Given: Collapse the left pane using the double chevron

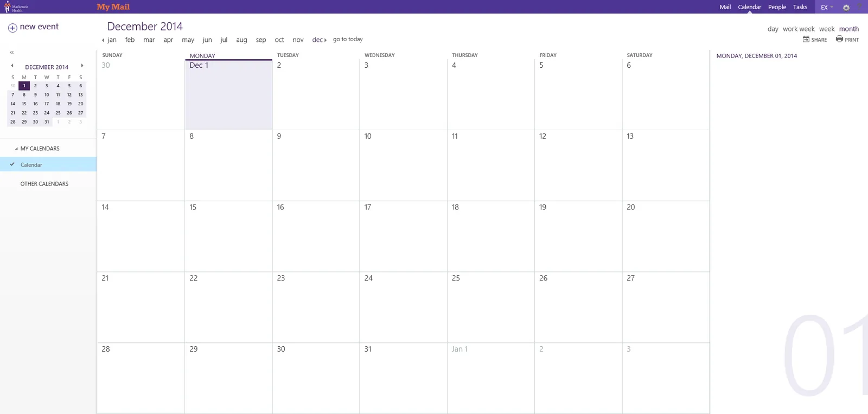Looking at the screenshot, I should pos(11,53).
